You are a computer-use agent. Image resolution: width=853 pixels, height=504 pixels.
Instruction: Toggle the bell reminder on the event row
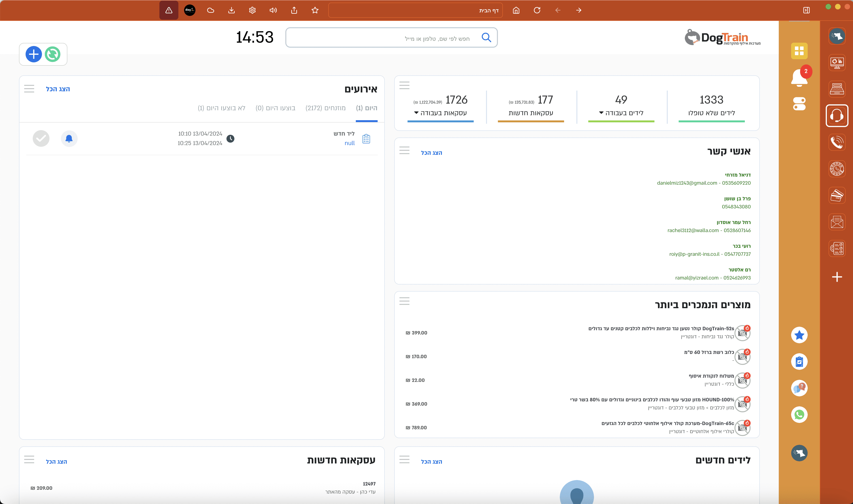(69, 139)
